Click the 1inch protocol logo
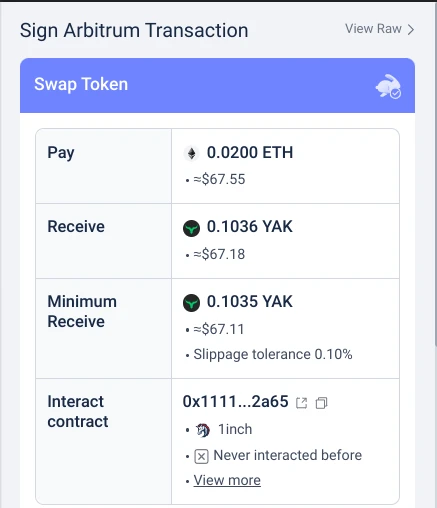 (203, 430)
